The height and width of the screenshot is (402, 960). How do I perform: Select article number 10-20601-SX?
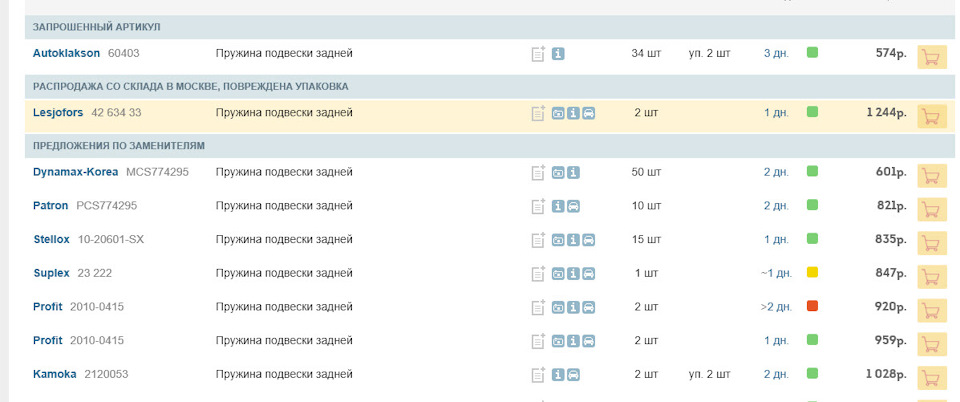[111, 239]
